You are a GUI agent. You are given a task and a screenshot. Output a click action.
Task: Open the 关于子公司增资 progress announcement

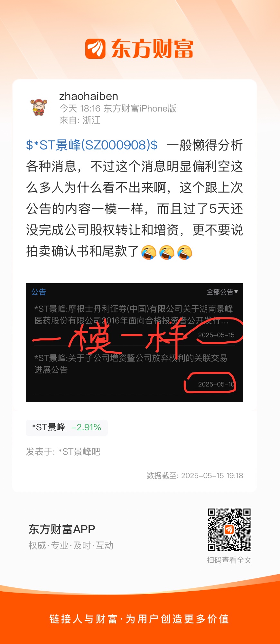coord(131,364)
